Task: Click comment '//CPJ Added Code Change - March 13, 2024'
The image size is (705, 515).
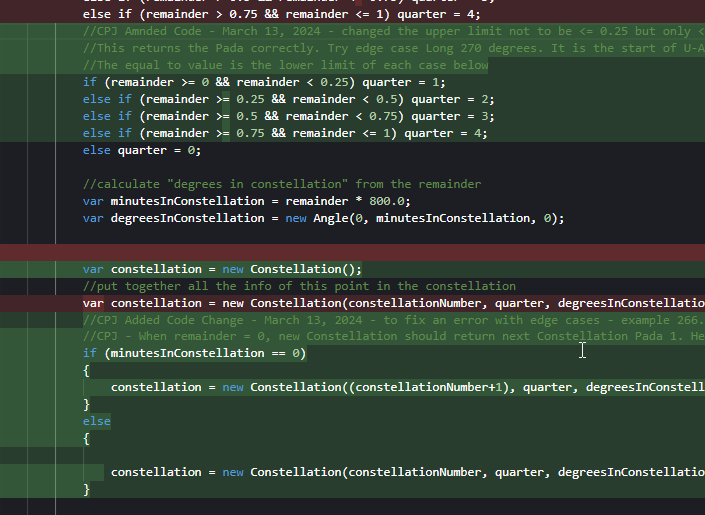Action: click(393, 320)
